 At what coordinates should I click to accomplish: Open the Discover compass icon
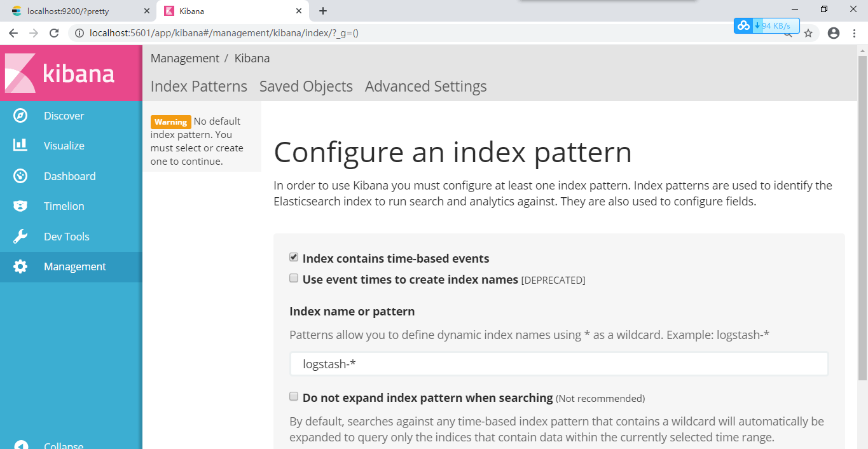20,116
